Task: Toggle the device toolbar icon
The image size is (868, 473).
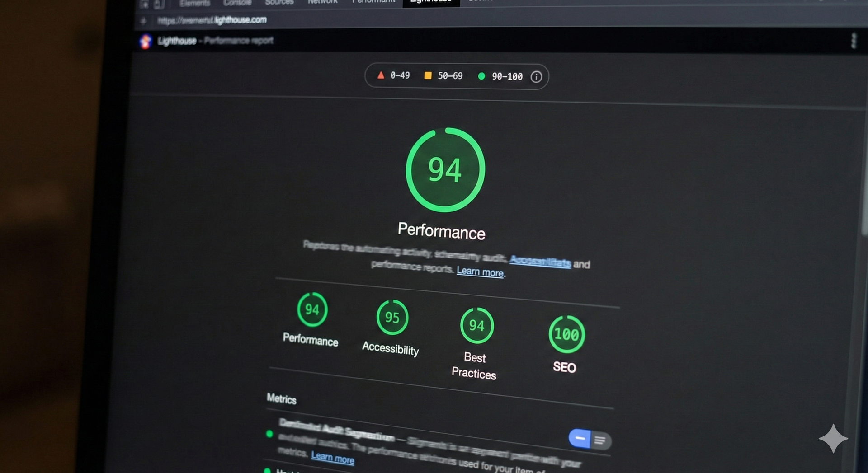Action: click(159, 4)
